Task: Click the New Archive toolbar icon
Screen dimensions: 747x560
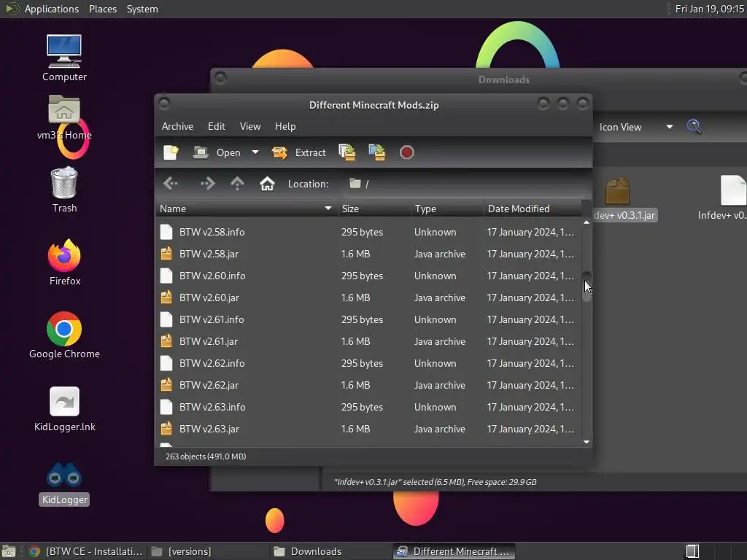Action: pyautogui.click(x=171, y=152)
